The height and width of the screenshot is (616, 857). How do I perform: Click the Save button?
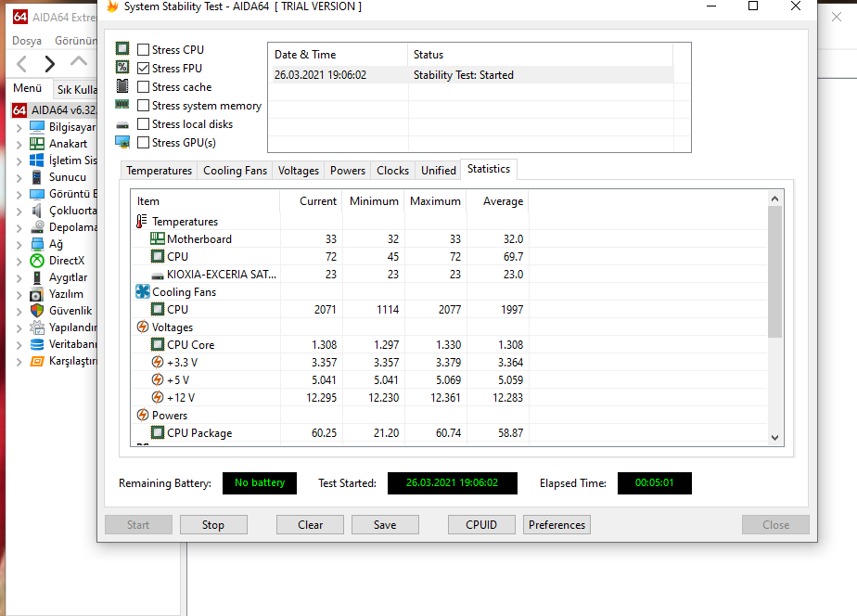click(385, 525)
